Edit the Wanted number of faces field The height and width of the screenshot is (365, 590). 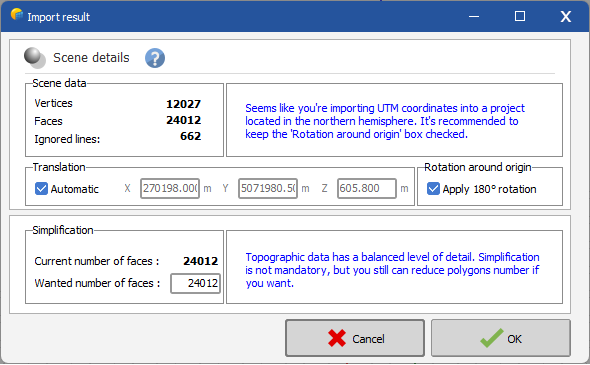[x=195, y=283]
